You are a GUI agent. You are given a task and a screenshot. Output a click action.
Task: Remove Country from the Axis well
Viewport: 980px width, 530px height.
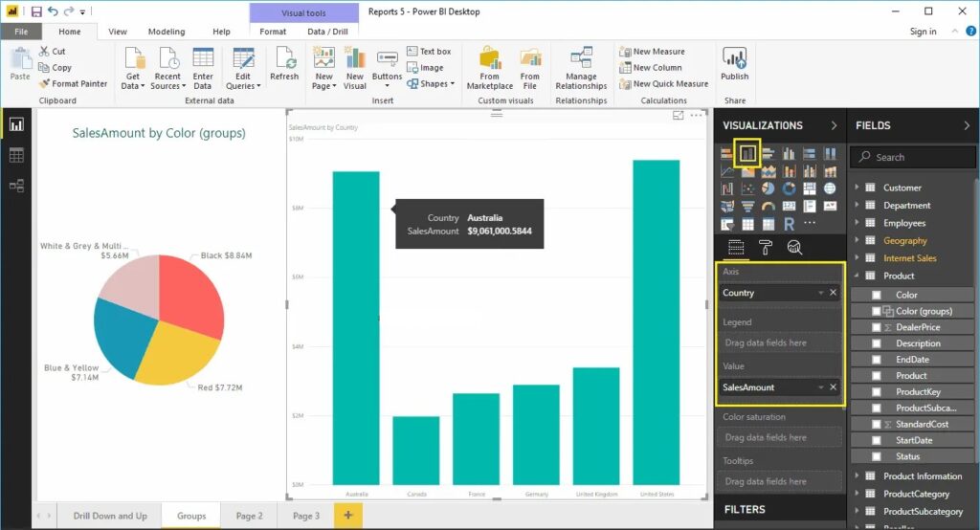834,293
